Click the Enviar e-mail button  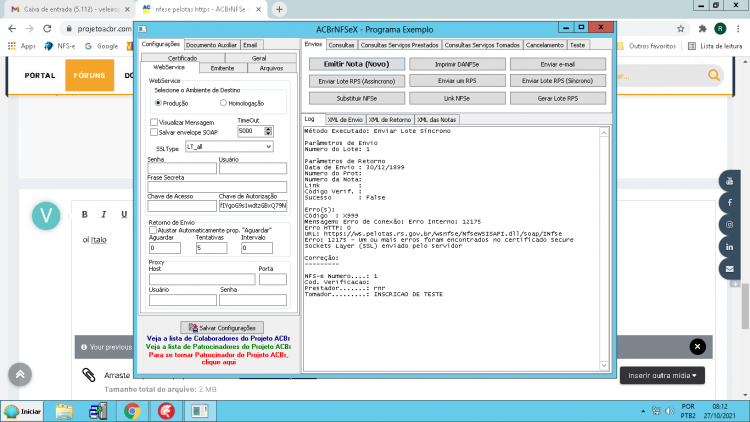click(x=558, y=64)
